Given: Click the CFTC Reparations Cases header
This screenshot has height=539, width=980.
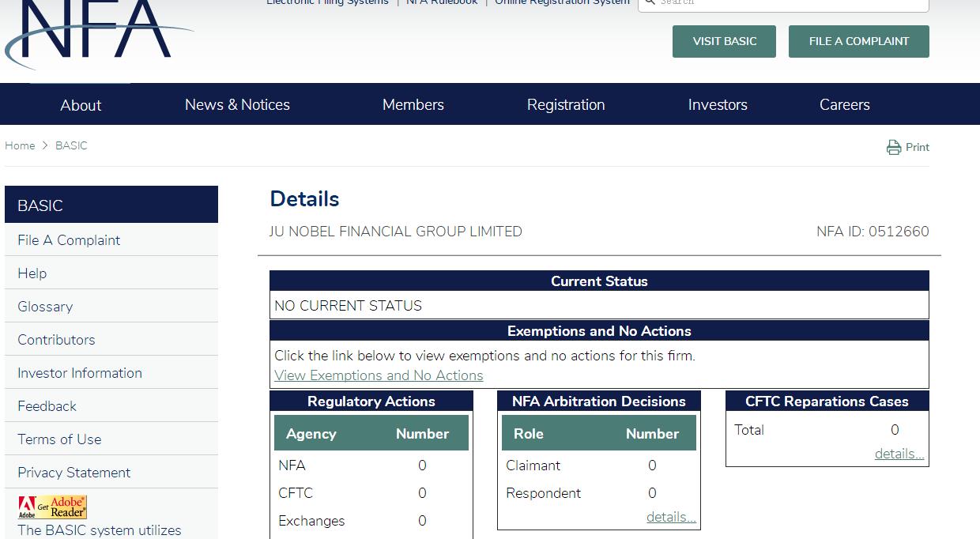Looking at the screenshot, I should (827, 401).
